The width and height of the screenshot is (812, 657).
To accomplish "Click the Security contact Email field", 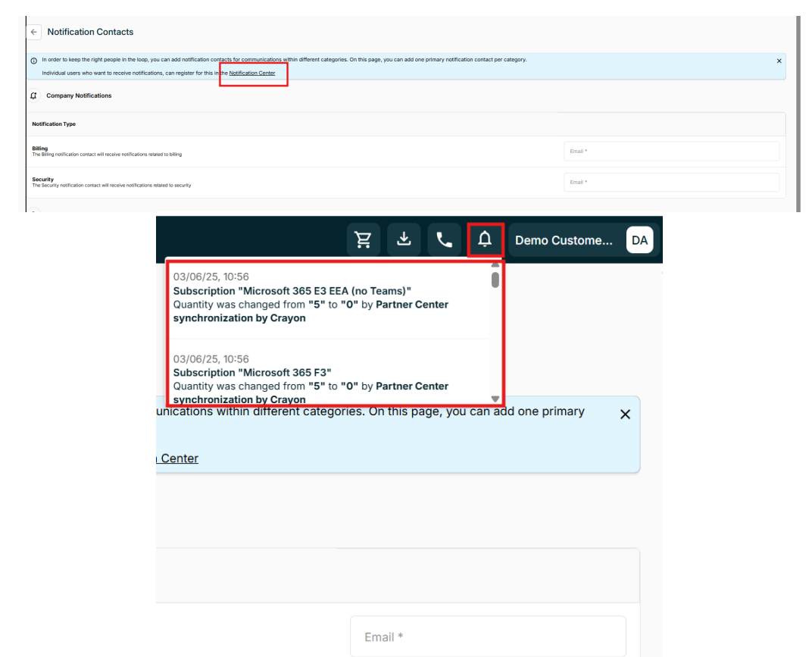I will [672, 182].
